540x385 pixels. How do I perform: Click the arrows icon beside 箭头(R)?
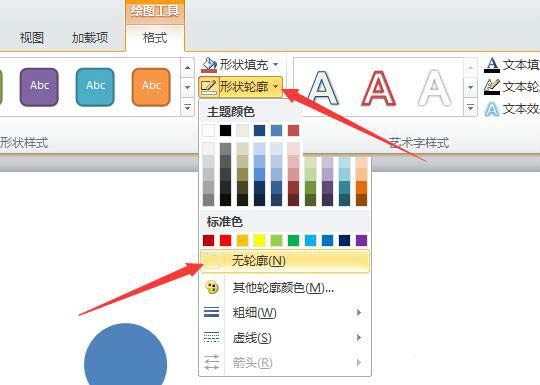coord(212,362)
